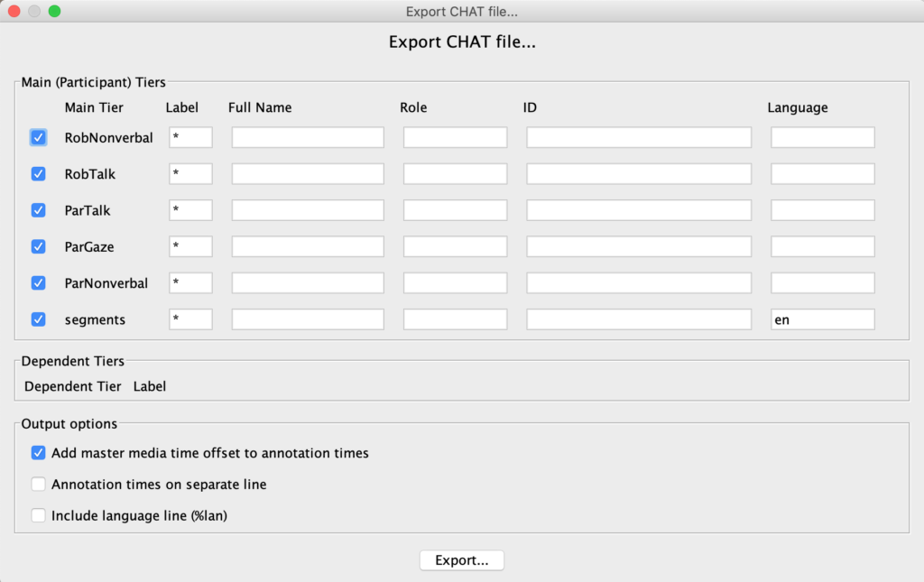Click the ParTalk Full Name field

308,210
